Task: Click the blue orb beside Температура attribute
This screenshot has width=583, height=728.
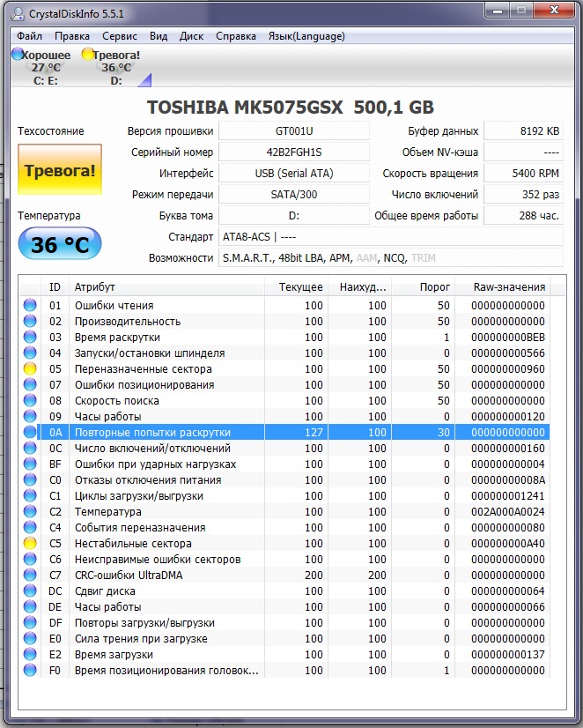Action: tap(30, 512)
